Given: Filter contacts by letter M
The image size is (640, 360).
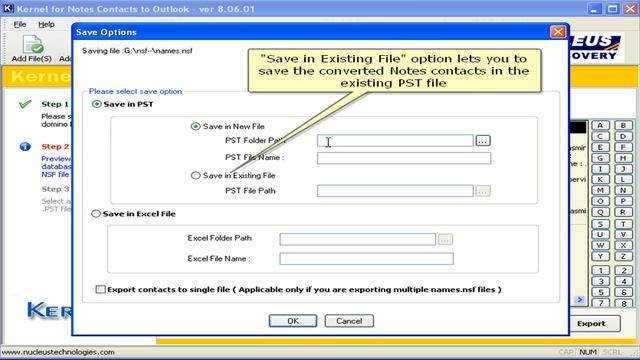Looking at the screenshot, I should point(600,190).
